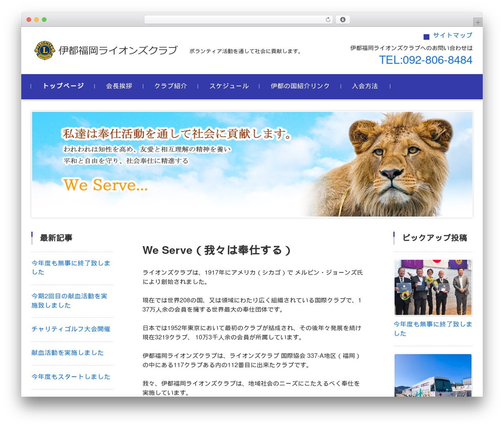This screenshot has height=427, width=504.
Task: Open the blood donation bus thumbnail
Action: pyautogui.click(x=433, y=375)
